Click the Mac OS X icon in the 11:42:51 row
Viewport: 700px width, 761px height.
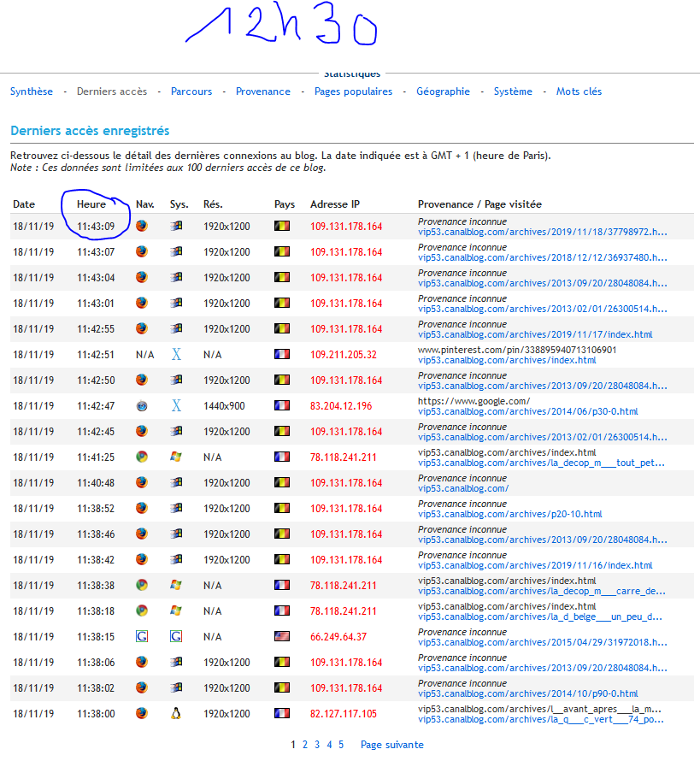coord(176,354)
